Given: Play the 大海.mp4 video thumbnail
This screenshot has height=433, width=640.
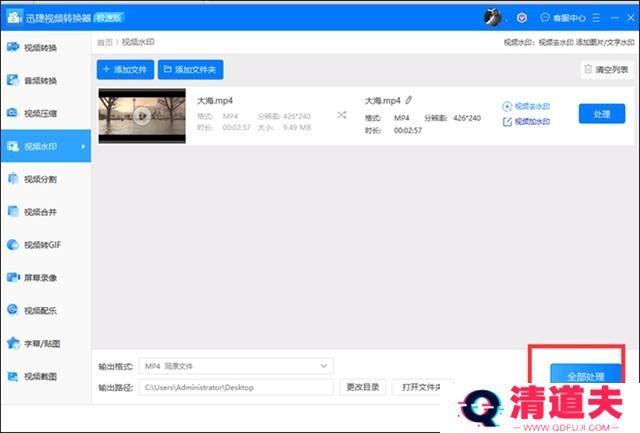Looking at the screenshot, I should point(142,116).
